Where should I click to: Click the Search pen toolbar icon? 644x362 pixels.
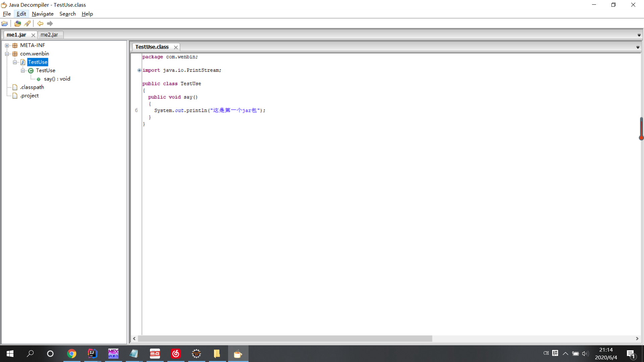[28, 23]
